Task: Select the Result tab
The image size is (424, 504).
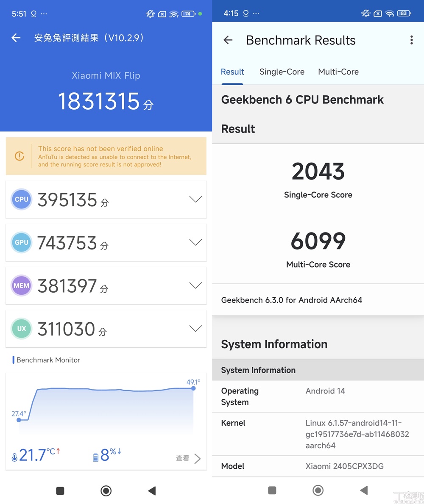Action: coord(232,72)
